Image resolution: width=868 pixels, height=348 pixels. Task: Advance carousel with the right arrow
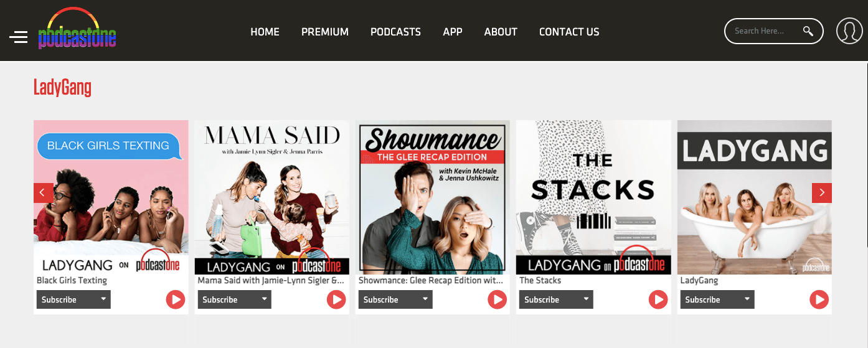(x=822, y=193)
